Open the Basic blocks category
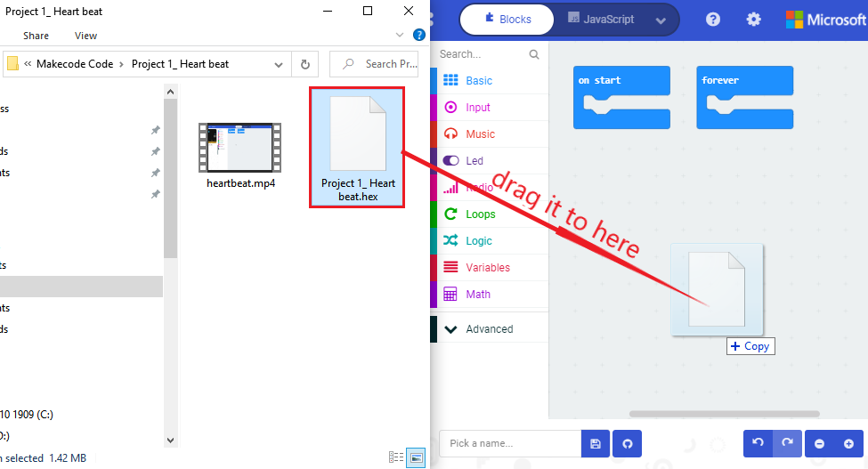Screen dimensions: 868x469 coord(490,81)
